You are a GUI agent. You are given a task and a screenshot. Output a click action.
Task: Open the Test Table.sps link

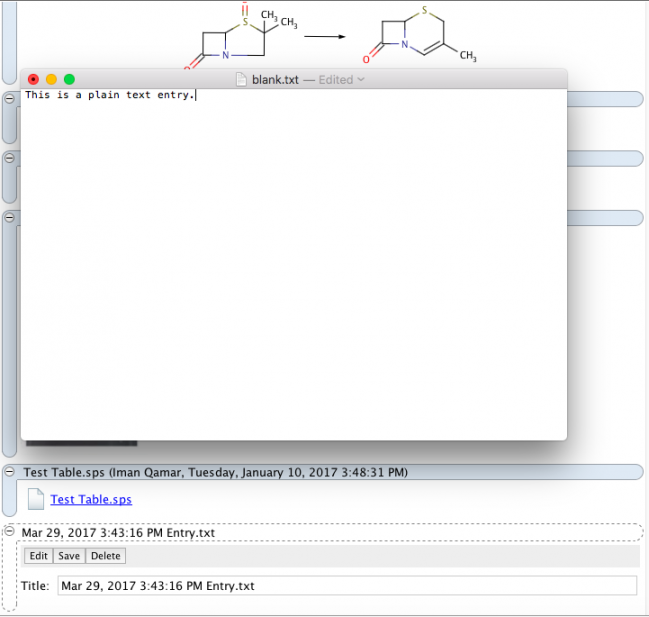91,499
